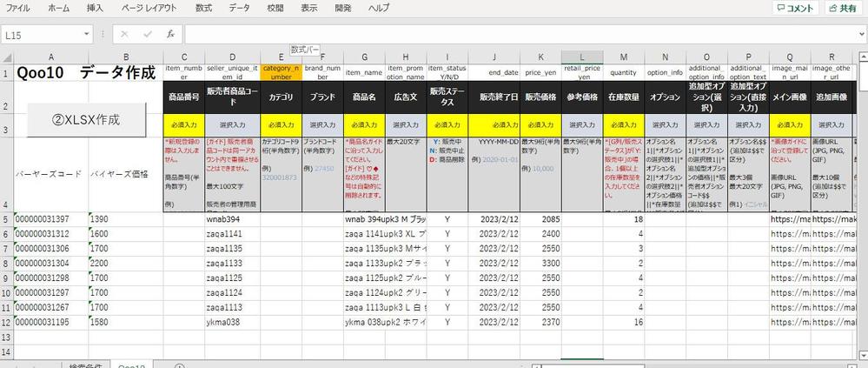The height and width of the screenshot is (368, 868).
Task: Click the バーヤーズコード label cell
Action: tap(51, 174)
